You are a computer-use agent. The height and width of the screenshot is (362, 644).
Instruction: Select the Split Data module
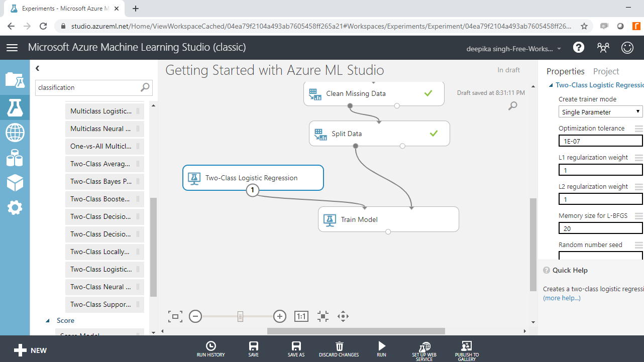click(x=379, y=134)
